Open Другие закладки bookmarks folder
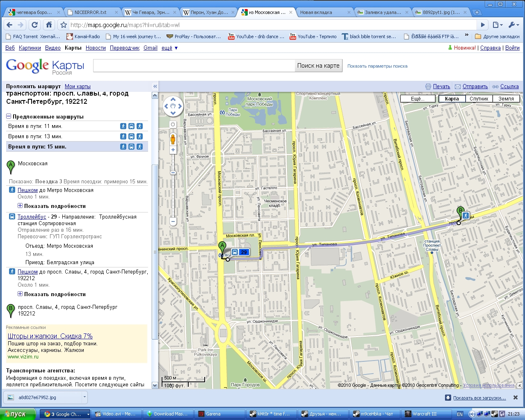The image size is (525, 420). pyautogui.click(x=497, y=37)
